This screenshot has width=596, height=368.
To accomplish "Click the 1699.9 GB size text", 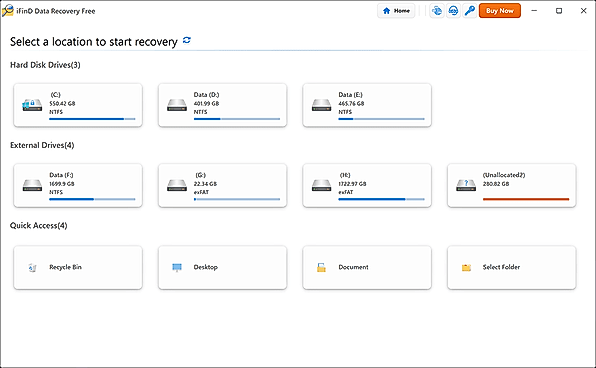I will point(62,184).
